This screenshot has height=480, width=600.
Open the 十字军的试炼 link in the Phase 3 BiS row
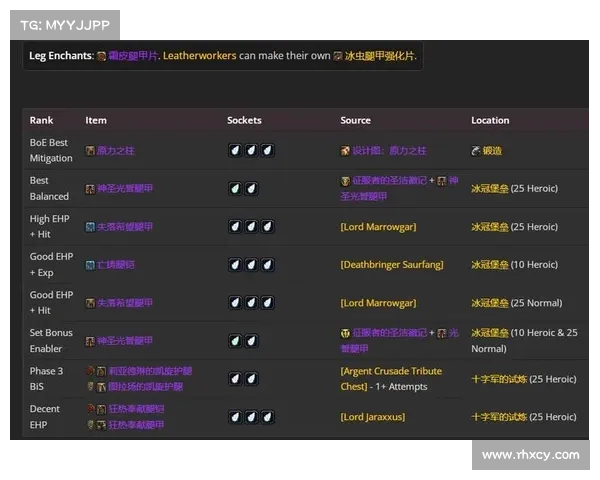(499, 379)
